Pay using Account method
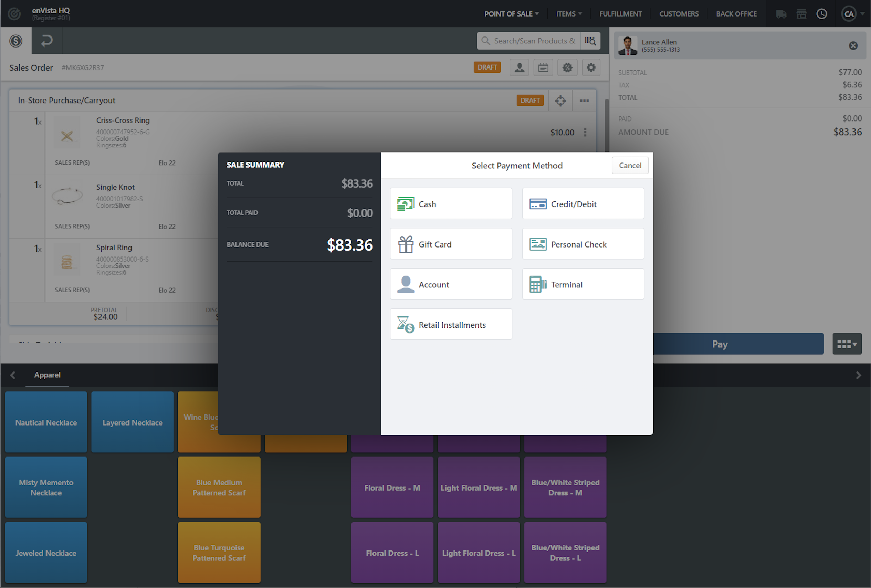 (451, 284)
